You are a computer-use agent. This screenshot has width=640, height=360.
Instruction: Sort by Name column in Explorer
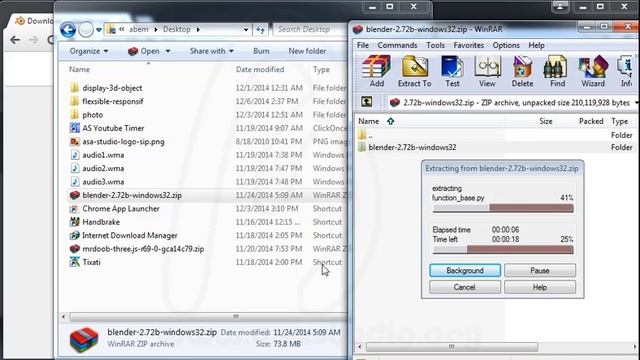point(79,69)
